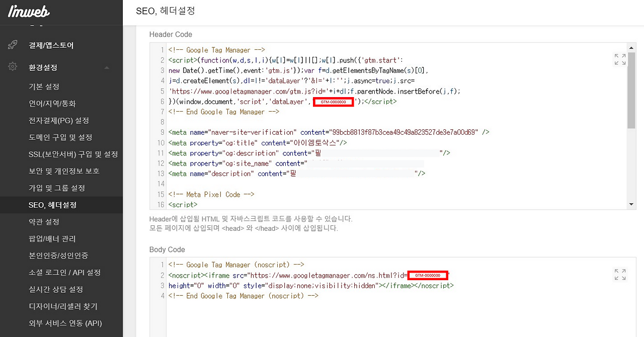Open 전자결제(PG) 설정
644x337 pixels.
pos(59,121)
